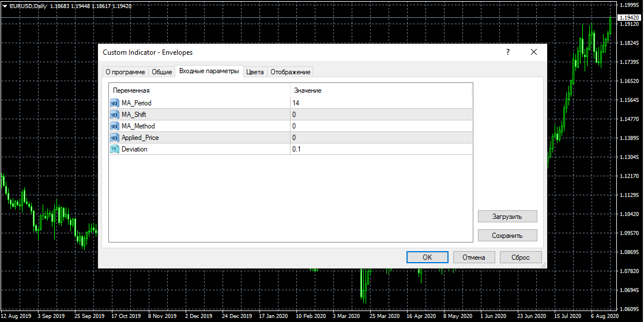Click the help question mark icon
The image size is (644, 322).
[x=508, y=52]
